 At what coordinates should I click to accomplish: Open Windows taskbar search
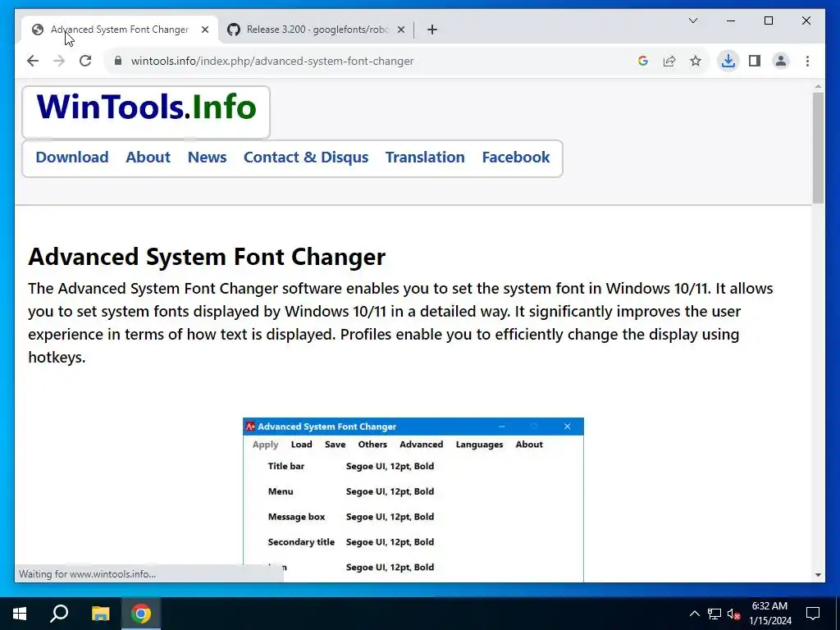59,614
